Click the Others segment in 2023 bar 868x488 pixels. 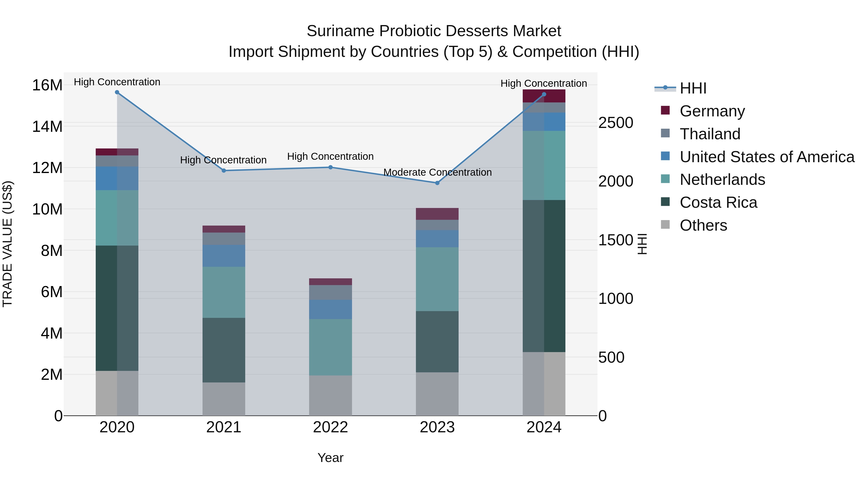pos(437,394)
